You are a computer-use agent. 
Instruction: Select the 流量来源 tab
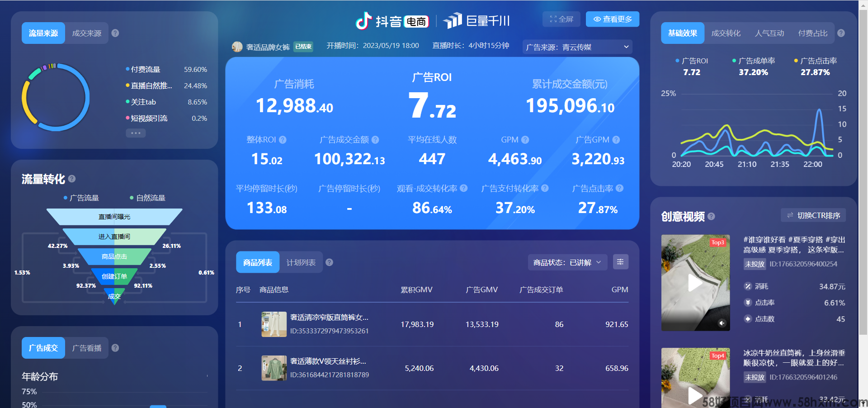point(43,33)
